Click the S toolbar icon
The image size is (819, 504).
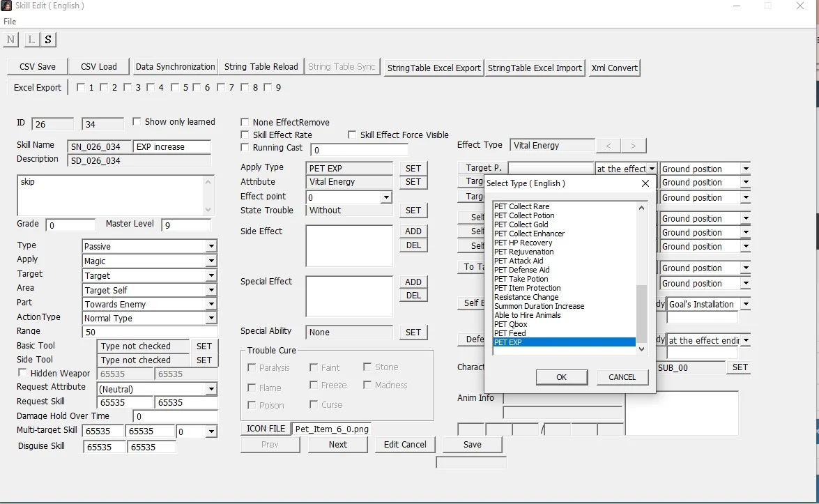click(x=48, y=40)
